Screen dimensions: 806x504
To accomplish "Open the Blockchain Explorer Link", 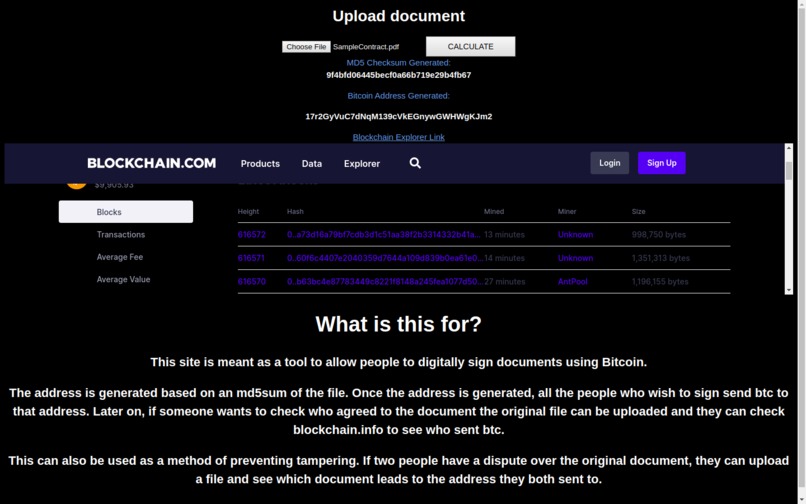I will pos(398,137).
